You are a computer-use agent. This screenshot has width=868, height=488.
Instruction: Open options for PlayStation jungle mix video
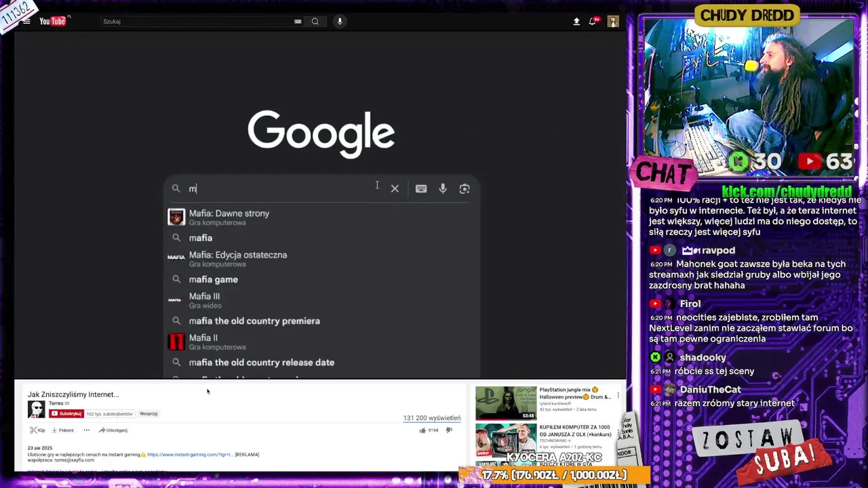(x=618, y=395)
